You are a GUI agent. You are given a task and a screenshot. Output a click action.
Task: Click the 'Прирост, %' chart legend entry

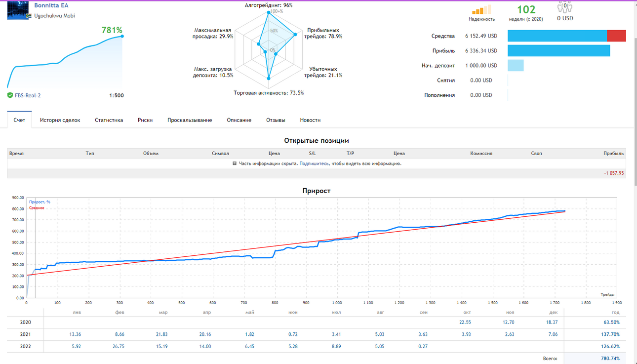click(x=40, y=202)
